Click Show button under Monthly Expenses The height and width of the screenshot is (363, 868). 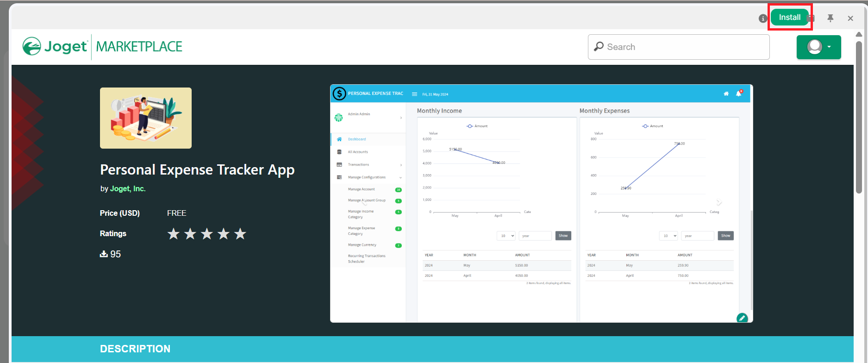click(725, 236)
